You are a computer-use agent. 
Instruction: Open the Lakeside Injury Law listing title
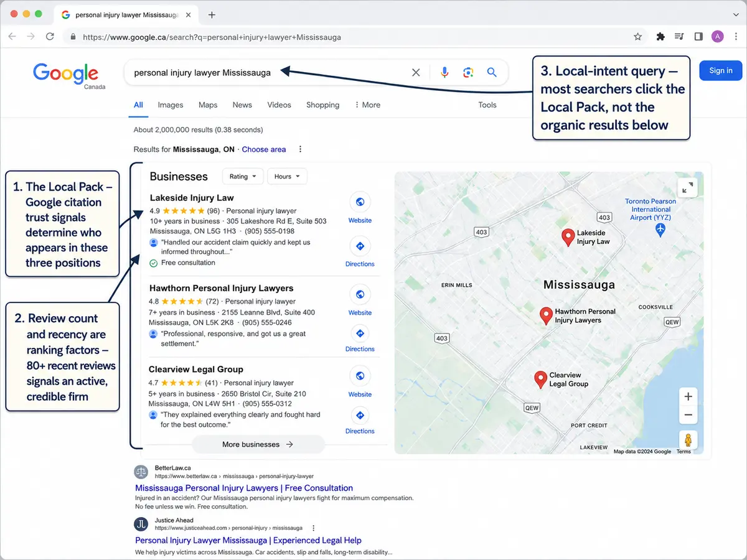click(x=192, y=198)
